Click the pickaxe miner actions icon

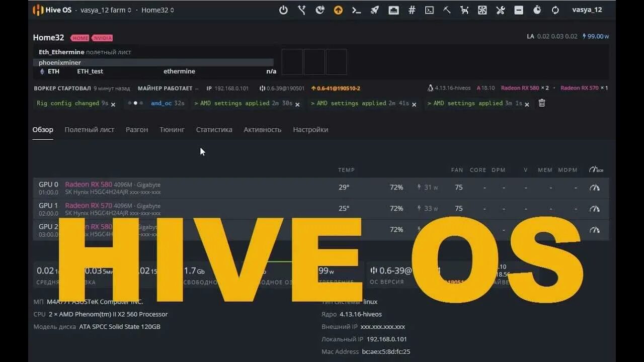point(447,10)
